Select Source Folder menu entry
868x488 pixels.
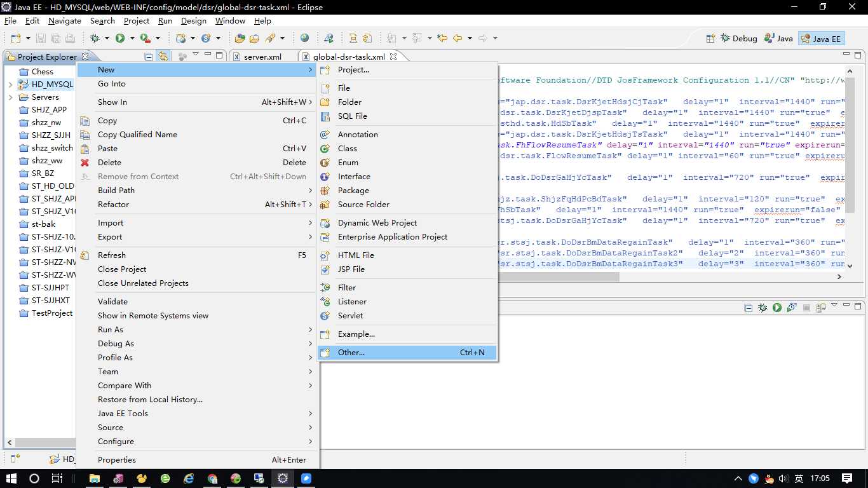click(x=407, y=204)
